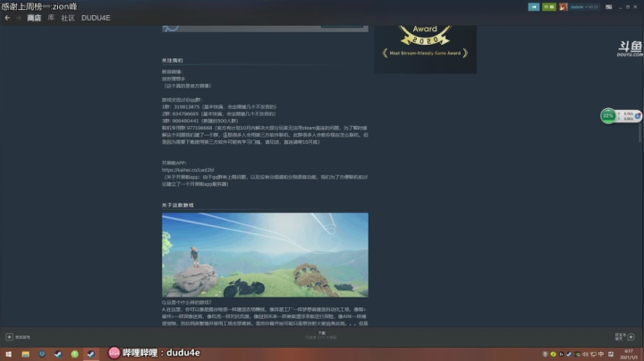
Task: Click the first Steam taskbar icon
Action: (x=58, y=354)
